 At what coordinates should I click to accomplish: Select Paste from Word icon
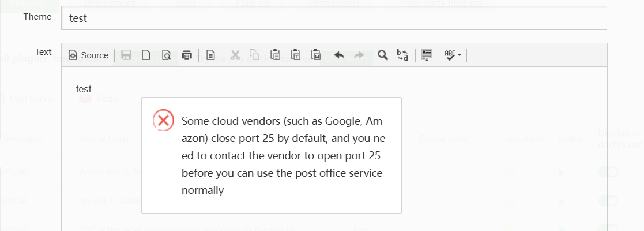(x=315, y=55)
